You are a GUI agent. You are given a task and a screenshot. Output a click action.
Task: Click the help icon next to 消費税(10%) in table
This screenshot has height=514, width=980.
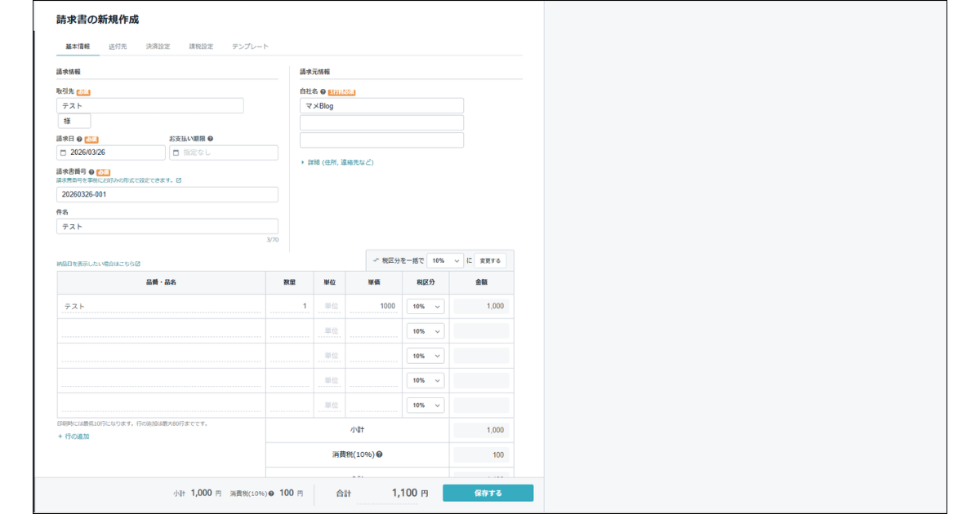tap(380, 455)
